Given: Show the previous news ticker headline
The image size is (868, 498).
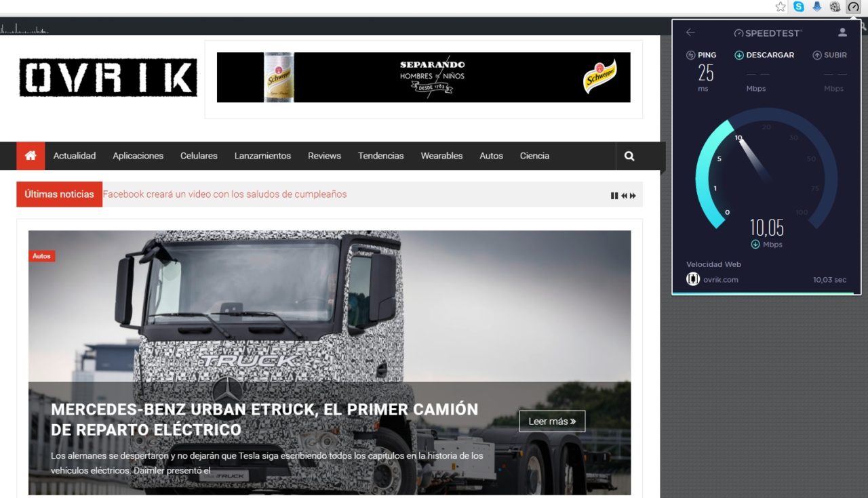Looking at the screenshot, I should coord(624,196).
